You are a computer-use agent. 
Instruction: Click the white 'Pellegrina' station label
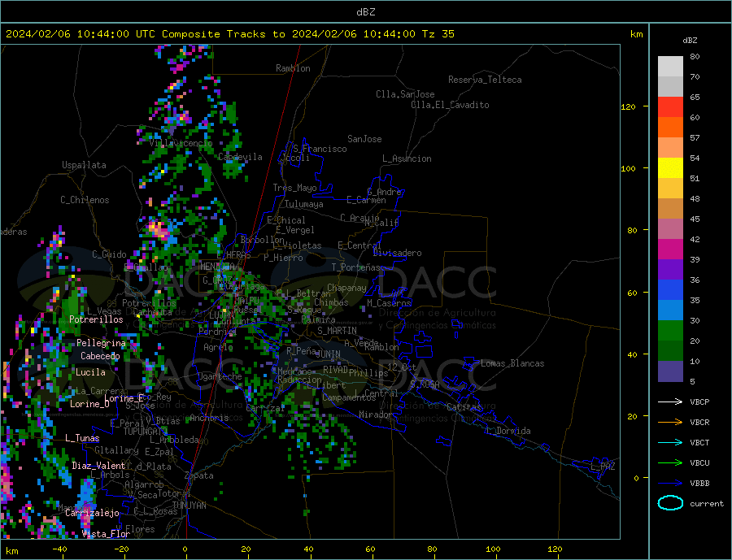click(x=102, y=343)
